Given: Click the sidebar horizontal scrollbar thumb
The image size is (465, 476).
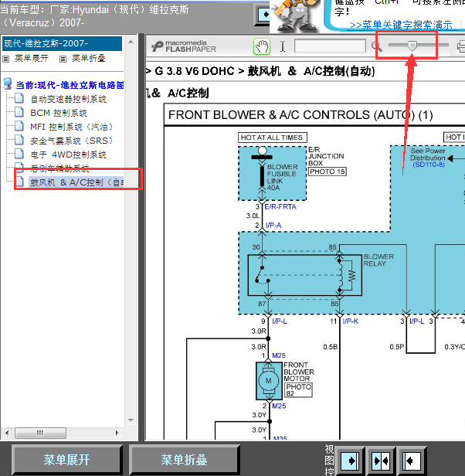Looking at the screenshot, I should 40,433.
